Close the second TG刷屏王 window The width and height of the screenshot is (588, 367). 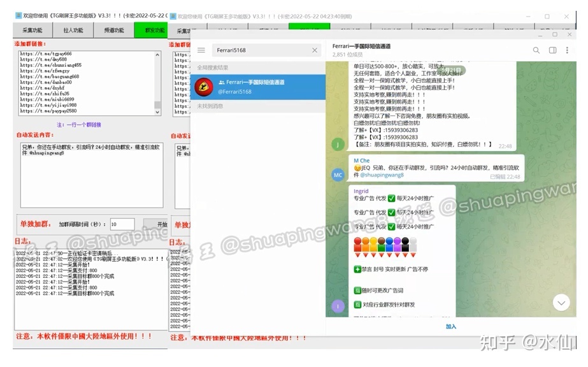pos(566,17)
